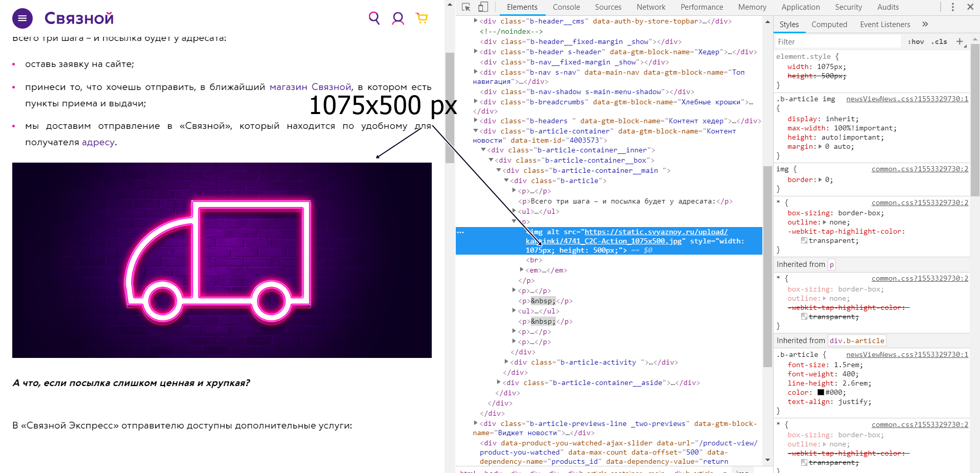Expand the b-article-activity div node
Screen dimensions: 980x473
coord(506,362)
